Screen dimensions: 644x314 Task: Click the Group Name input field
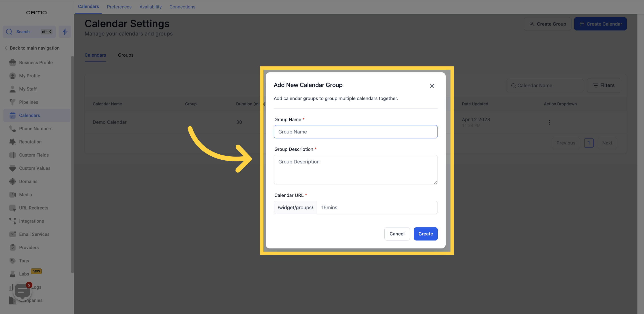[x=356, y=131]
